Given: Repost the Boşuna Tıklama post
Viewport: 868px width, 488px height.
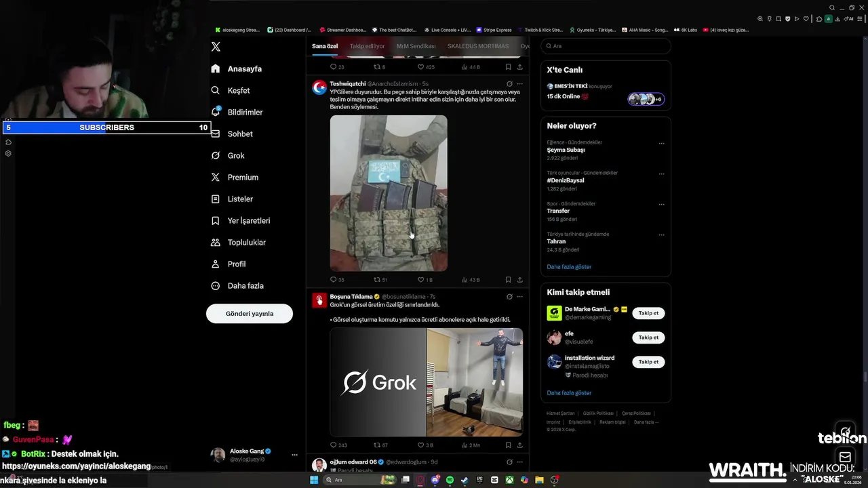Looking at the screenshot, I should 380,445.
